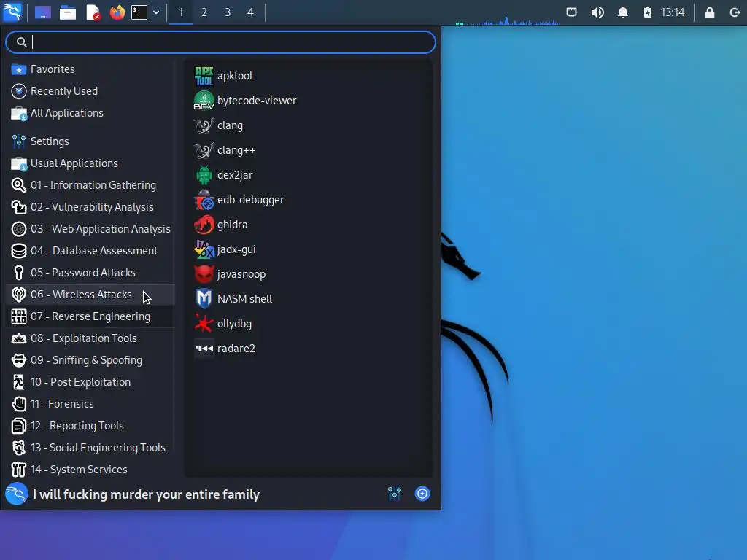
Task: Open the terminal emulator from the panel
Action: 139,12
